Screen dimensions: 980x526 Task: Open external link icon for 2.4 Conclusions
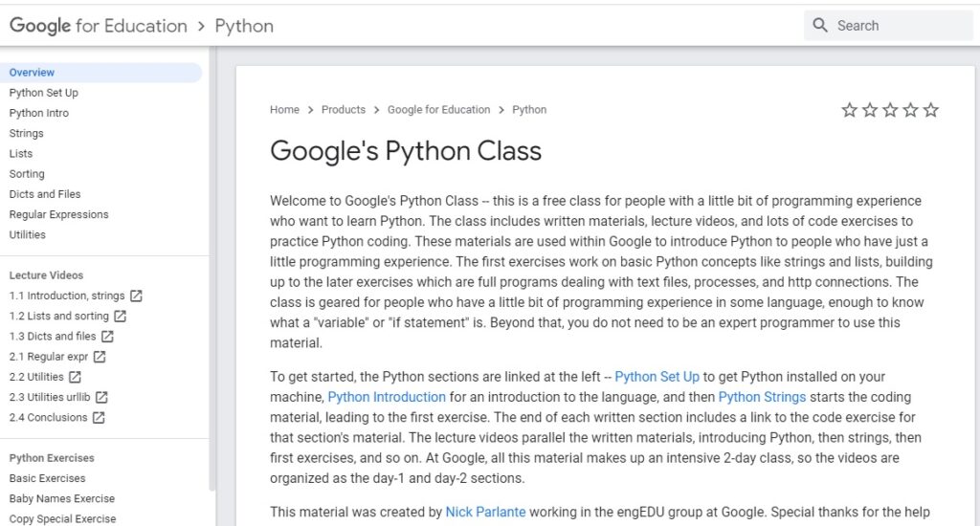(x=99, y=417)
